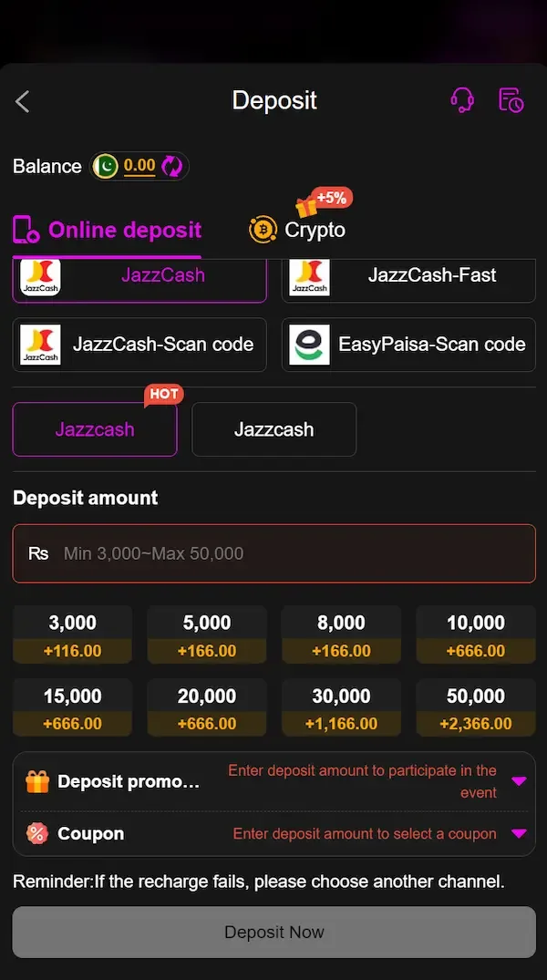Screen dimensions: 547x980
Task: Go back using the left arrow icon
Action: (23, 101)
